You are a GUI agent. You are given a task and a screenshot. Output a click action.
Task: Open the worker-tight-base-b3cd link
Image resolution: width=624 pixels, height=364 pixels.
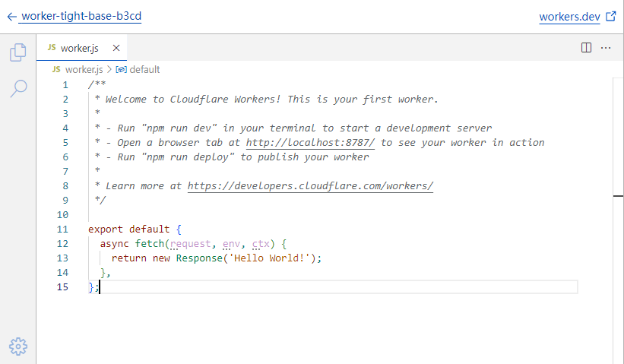[81, 16]
